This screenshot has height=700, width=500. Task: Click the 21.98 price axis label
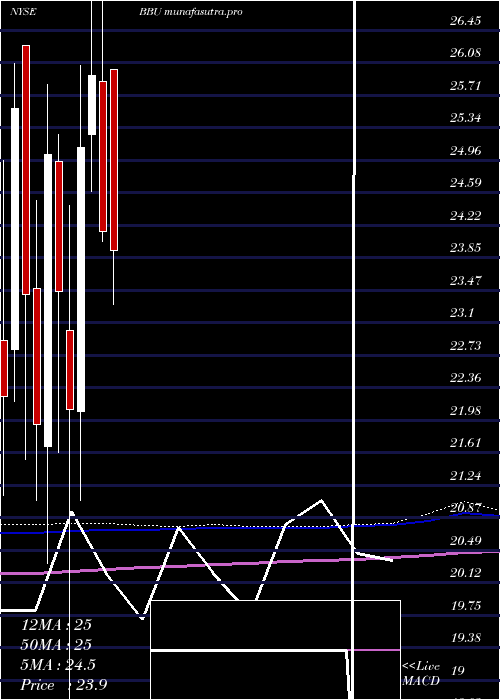pyautogui.click(x=465, y=410)
